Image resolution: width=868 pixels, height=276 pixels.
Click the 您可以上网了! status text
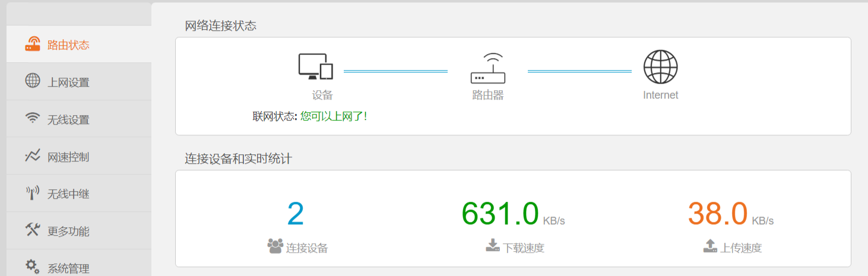(x=334, y=116)
